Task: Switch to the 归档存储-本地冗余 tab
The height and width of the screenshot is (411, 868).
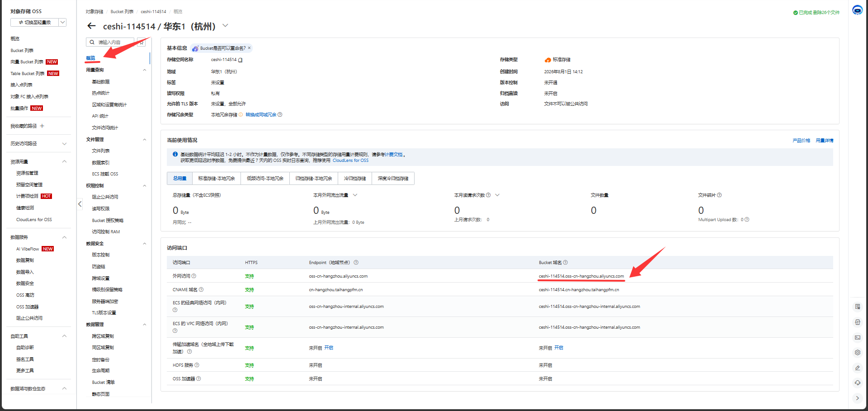Action: [314, 179]
